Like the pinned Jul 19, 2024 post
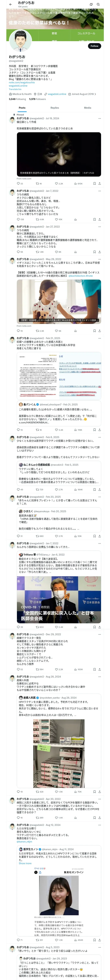Viewport: 110px width, 980px height. pyautogui.click(x=56, y=183)
